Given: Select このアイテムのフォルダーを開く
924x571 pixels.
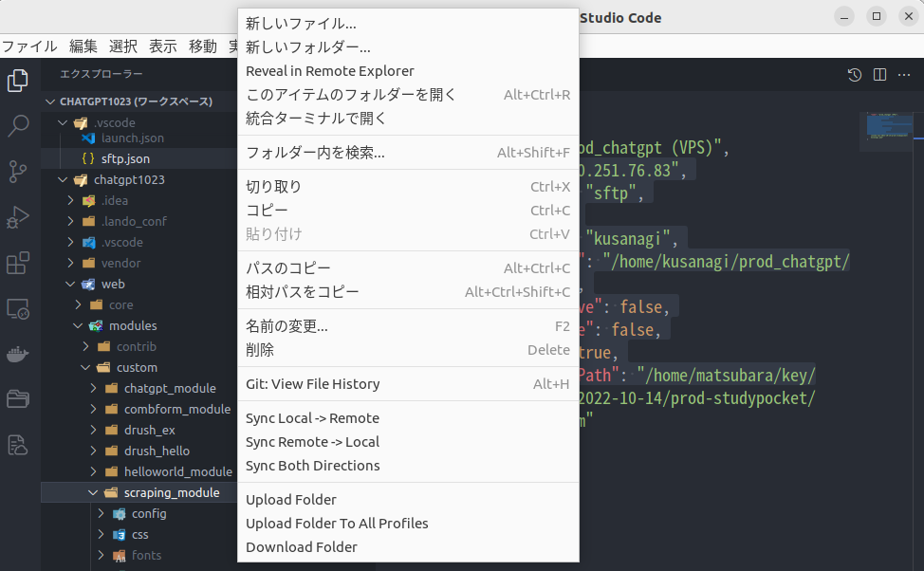Looking at the screenshot, I should (408, 94).
